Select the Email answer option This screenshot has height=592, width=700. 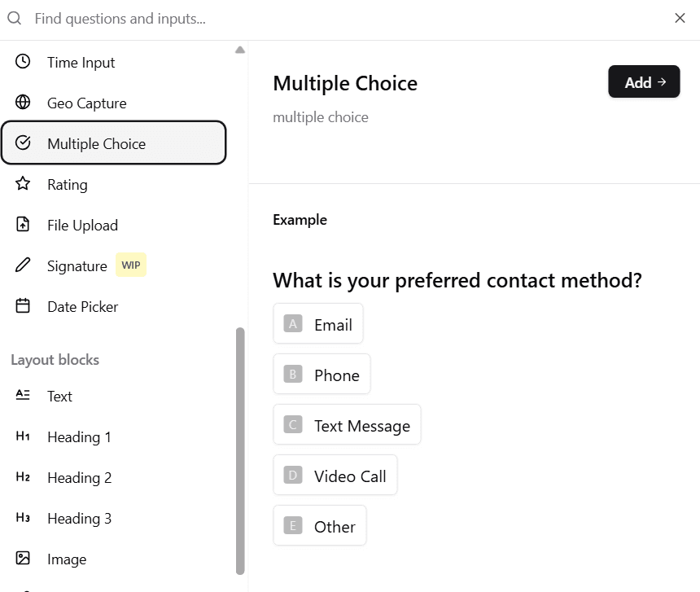pos(318,323)
